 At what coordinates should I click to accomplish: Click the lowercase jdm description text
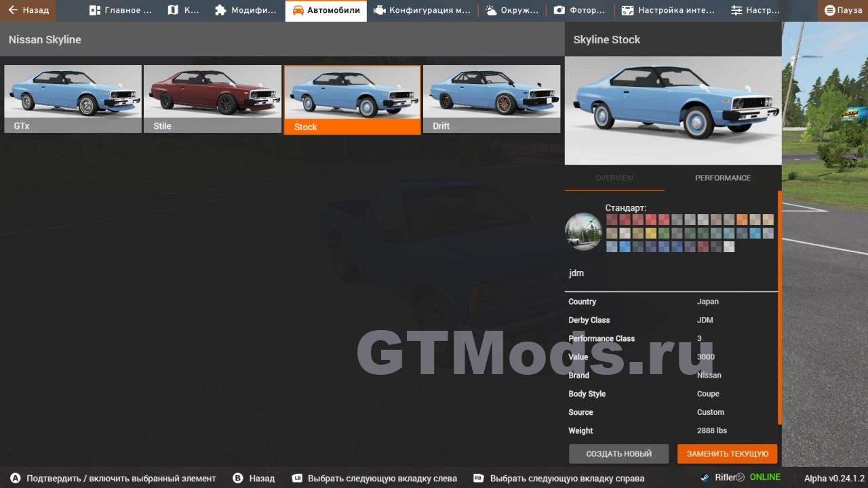click(576, 273)
